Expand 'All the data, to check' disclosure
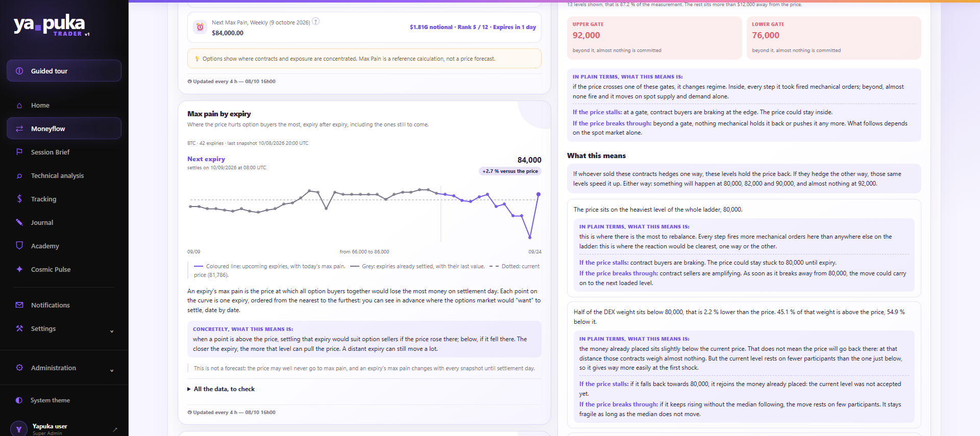Image resolution: width=980 pixels, height=436 pixels. tap(221, 389)
